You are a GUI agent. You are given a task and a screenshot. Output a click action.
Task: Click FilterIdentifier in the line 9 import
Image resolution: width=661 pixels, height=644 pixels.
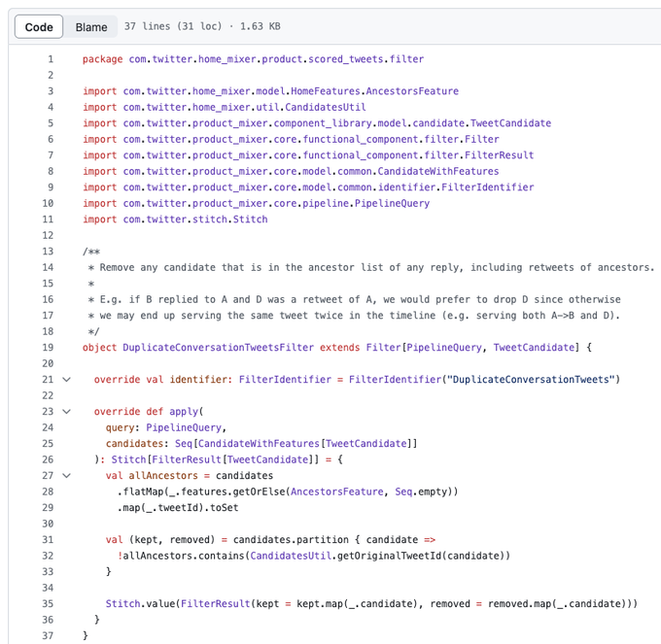tap(487, 187)
